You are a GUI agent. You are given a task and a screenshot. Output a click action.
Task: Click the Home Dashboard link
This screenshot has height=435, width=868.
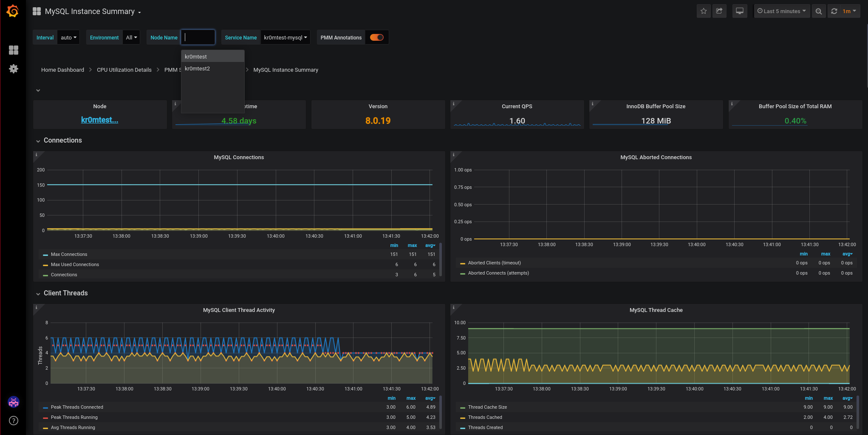[x=62, y=70]
